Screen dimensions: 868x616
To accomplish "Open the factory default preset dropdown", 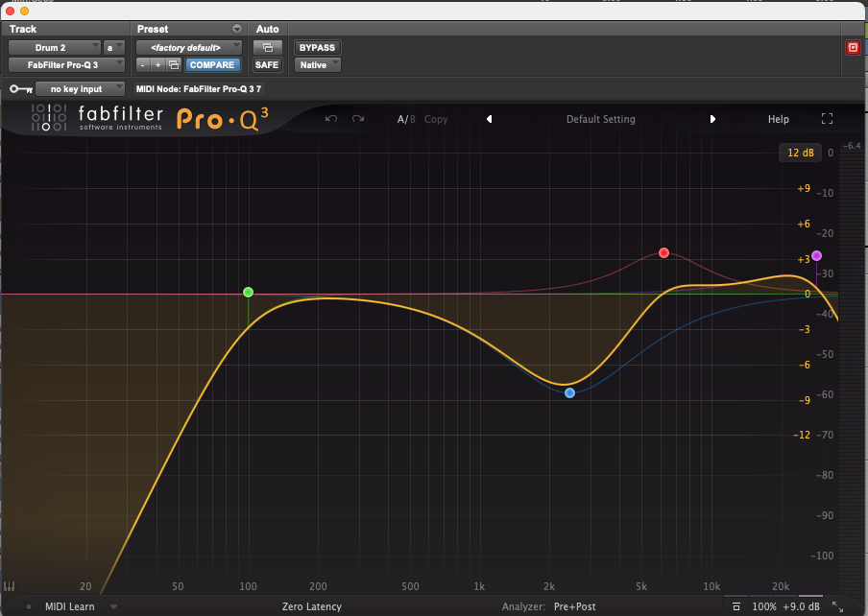I will coord(189,48).
